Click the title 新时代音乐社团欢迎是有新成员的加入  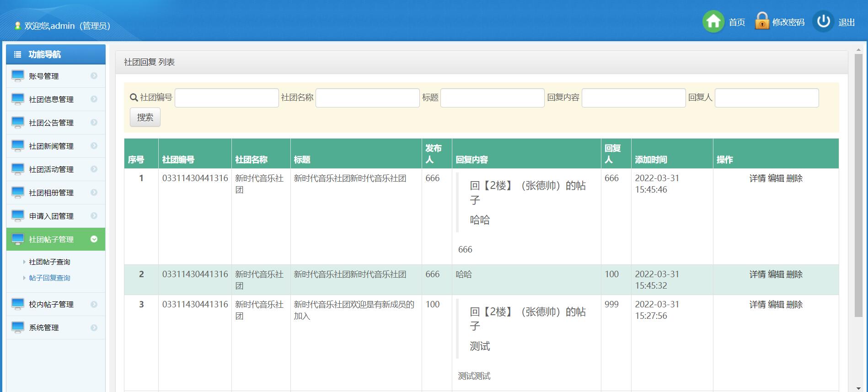click(x=354, y=310)
